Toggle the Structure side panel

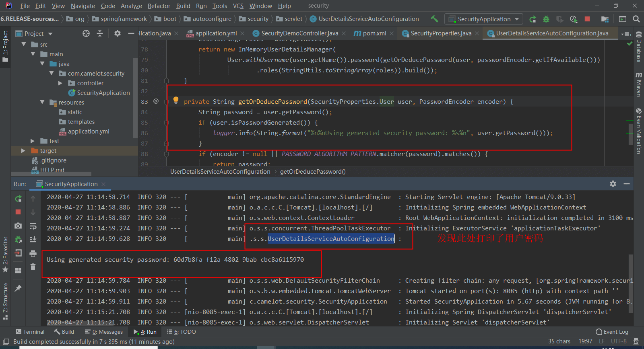(5, 302)
